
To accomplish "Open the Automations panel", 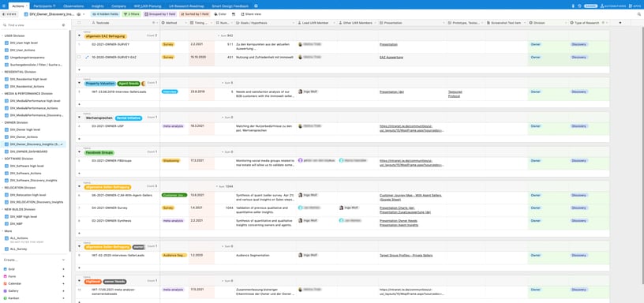I will point(612,6).
